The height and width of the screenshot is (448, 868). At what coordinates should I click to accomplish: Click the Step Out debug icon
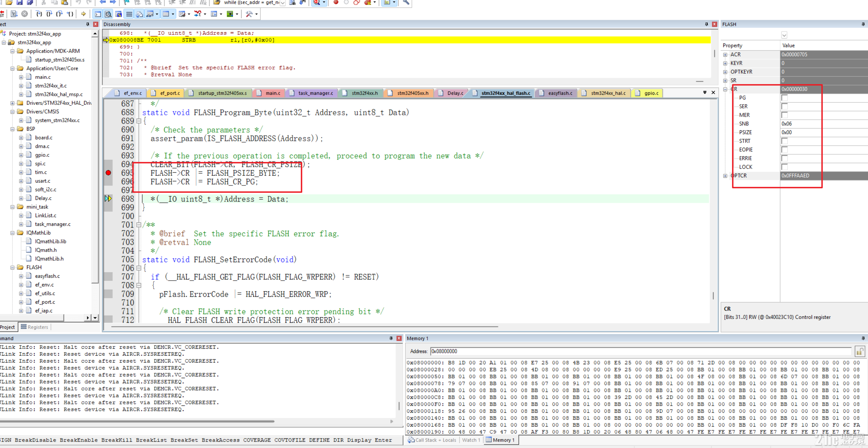(60, 14)
